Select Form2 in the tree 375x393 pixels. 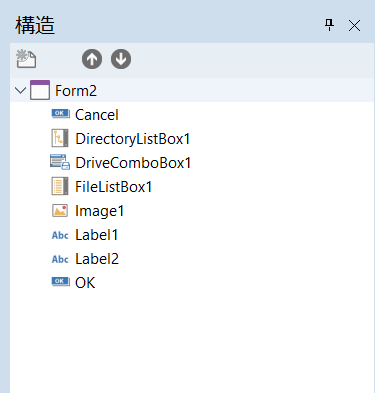76,91
